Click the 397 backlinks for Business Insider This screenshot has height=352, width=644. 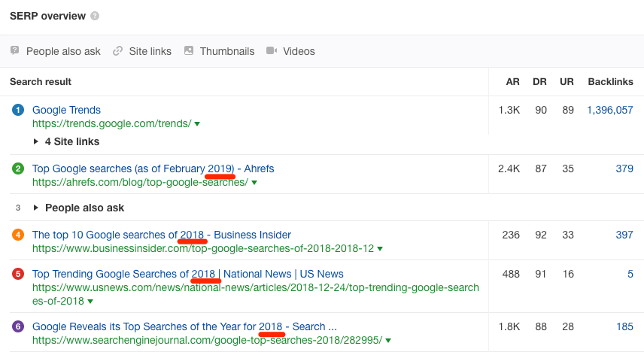click(x=624, y=235)
